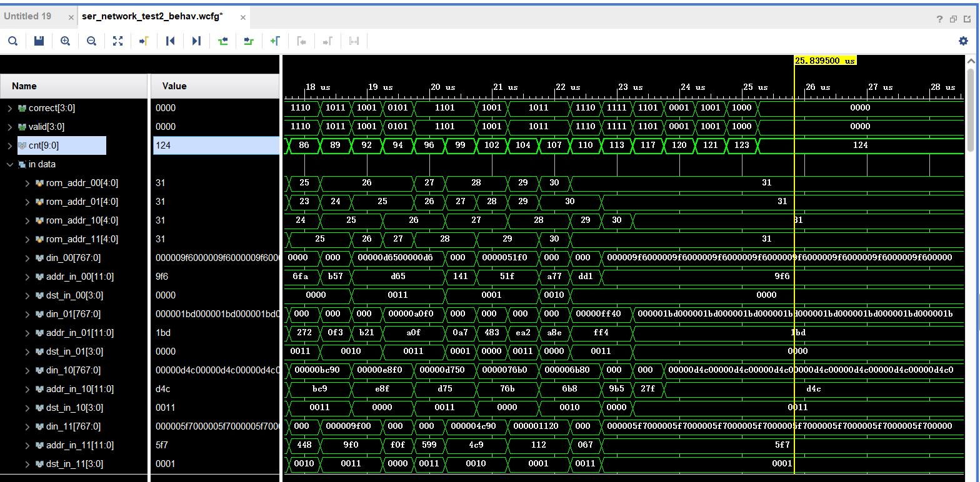Image resolution: width=980 pixels, height=482 pixels.
Task: Zoom in on the waveform
Action: 65,41
